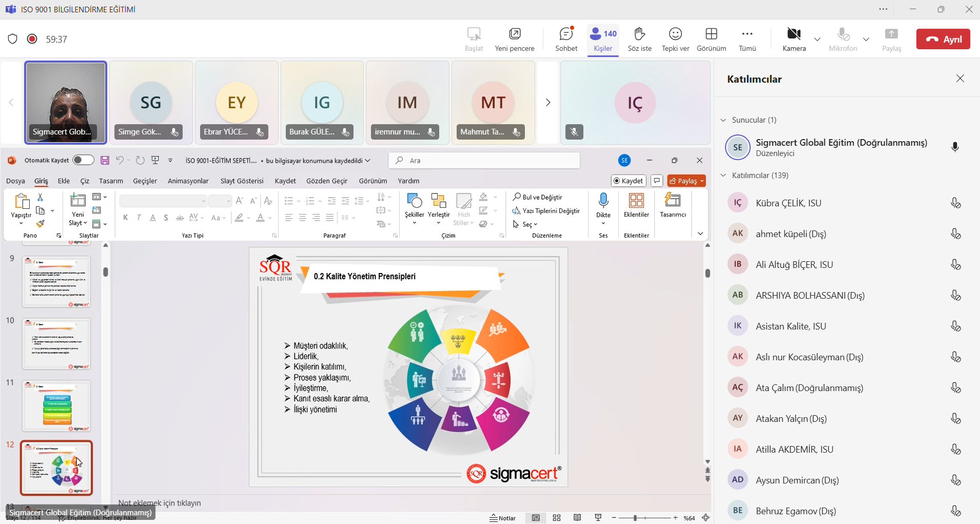Open the Görünüm layout options
This screenshot has width=980, height=524.
(x=711, y=39)
